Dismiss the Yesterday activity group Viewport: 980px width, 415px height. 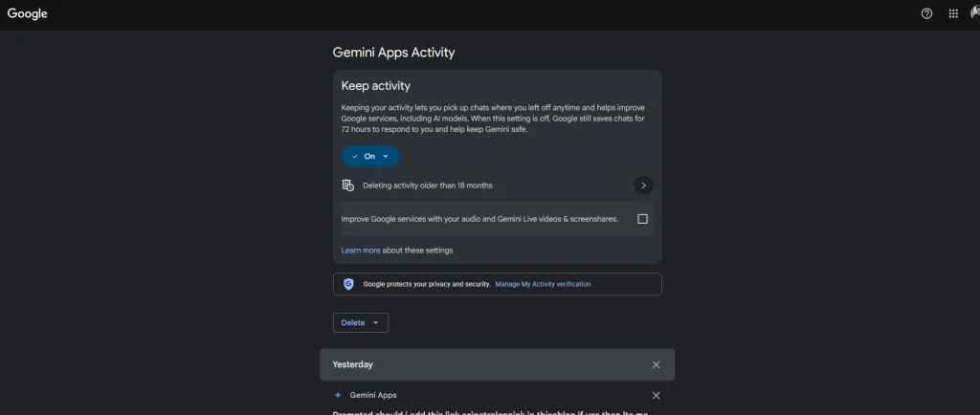(656, 365)
